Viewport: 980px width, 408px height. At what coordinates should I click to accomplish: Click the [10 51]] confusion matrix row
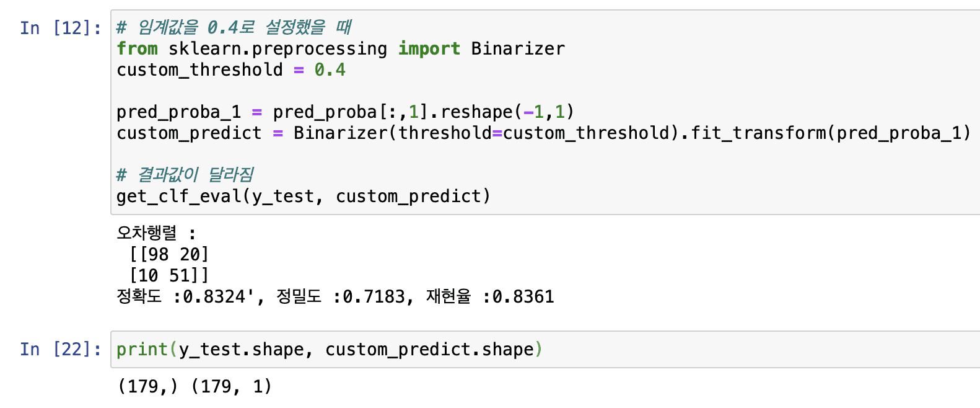pos(169,275)
